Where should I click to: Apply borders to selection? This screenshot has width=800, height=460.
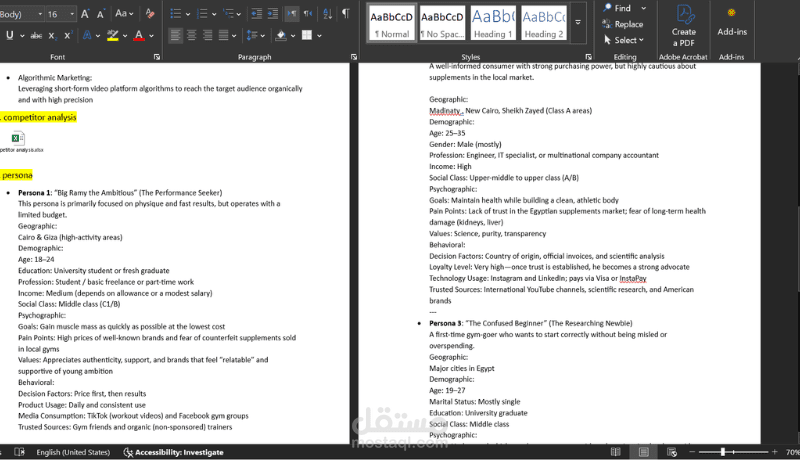(x=307, y=35)
